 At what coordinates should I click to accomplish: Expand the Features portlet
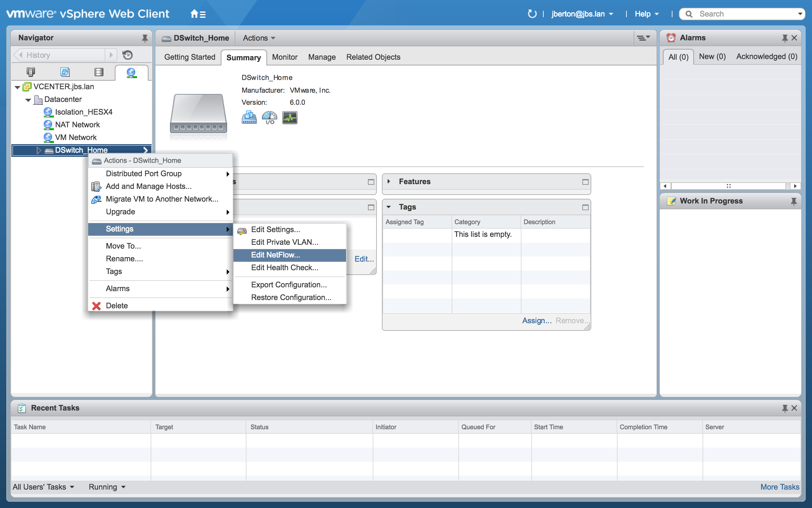(389, 181)
